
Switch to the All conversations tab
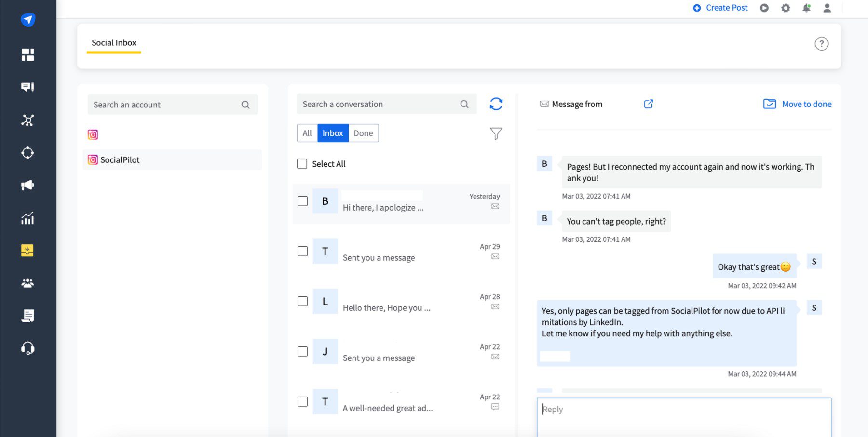(x=307, y=133)
